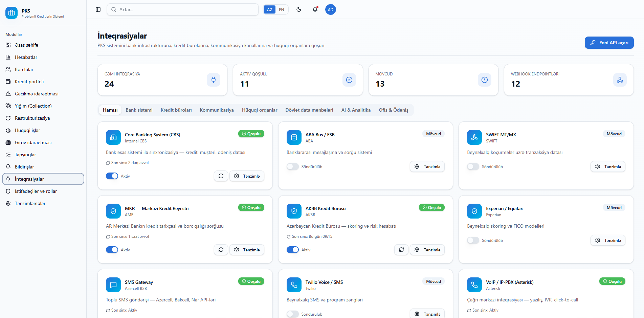Click plug icon on Cəmi inteqrasiya card
Viewport: 644px width, 318px height.
point(214,80)
